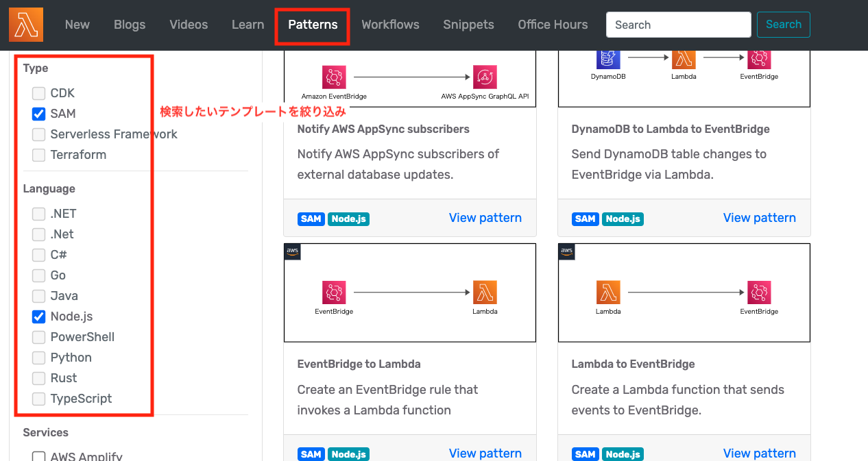Click the orange Lambda logo in navbar

(x=26, y=25)
